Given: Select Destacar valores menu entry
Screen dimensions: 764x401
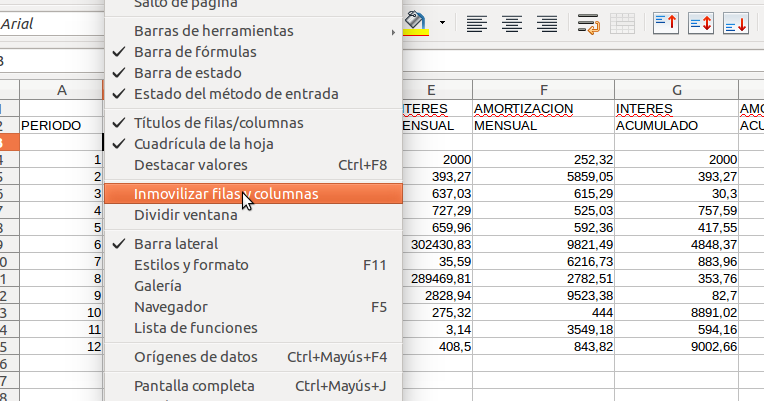Looking at the screenshot, I should [253, 165].
